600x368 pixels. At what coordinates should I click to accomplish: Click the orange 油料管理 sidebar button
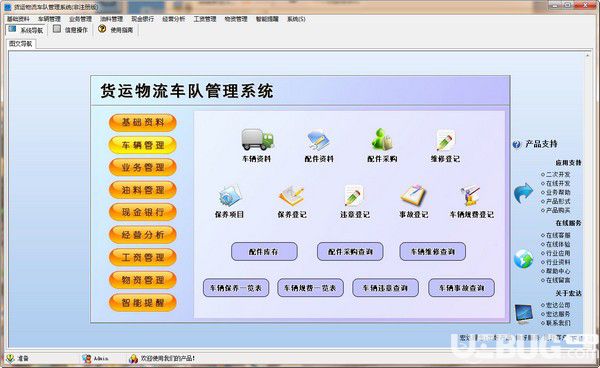point(143,190)
